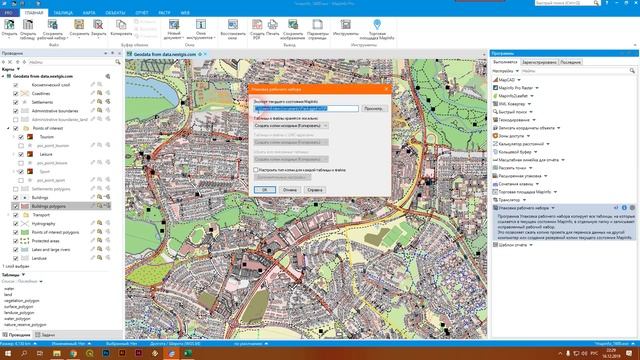
Task: Open the Окна инструментов ribbon icon
Action: 201,24
